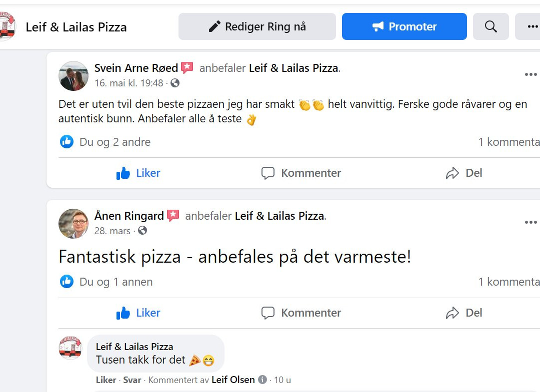
Task: Share Svein Arne Røed's post with Del
Action: [464, 173]
